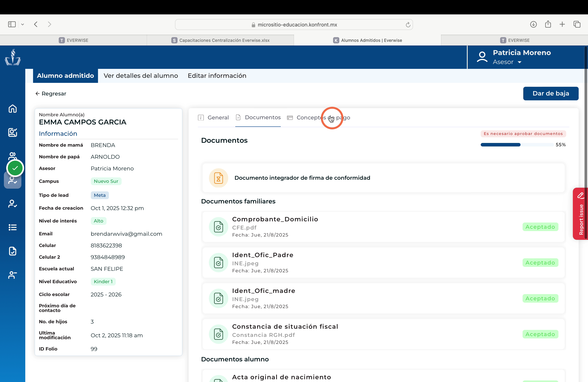
Task: Click the hourglass icon of Documento integrador
Action: point(218,178)
